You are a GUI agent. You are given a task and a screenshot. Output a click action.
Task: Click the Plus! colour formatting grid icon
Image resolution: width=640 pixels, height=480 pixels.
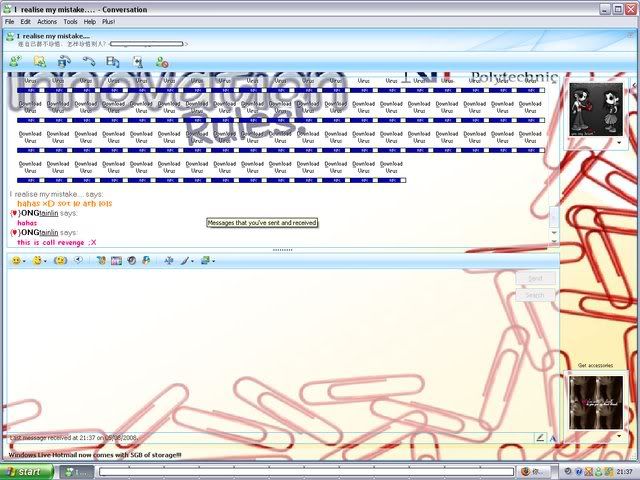click(x=116, y=260)
